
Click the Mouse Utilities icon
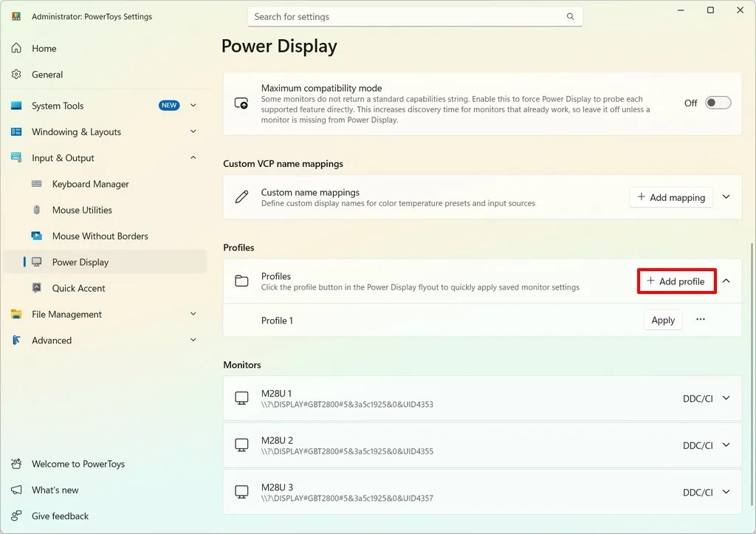click(x=37, y=210)
